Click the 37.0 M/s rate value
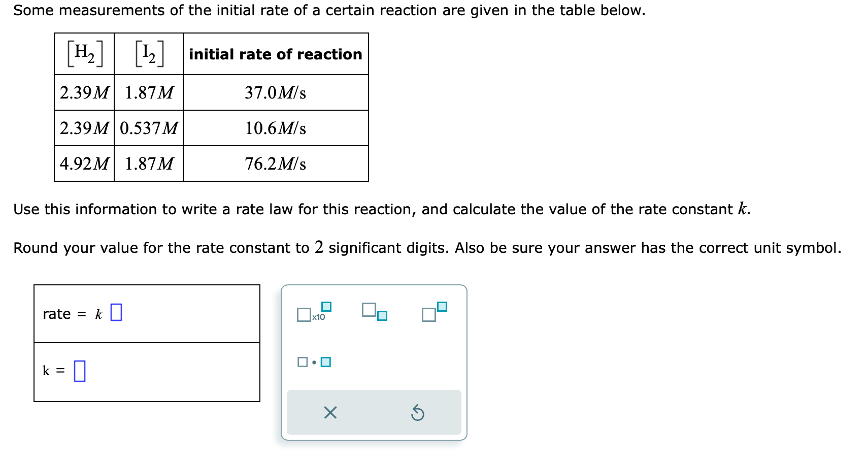 click(275, 92)
